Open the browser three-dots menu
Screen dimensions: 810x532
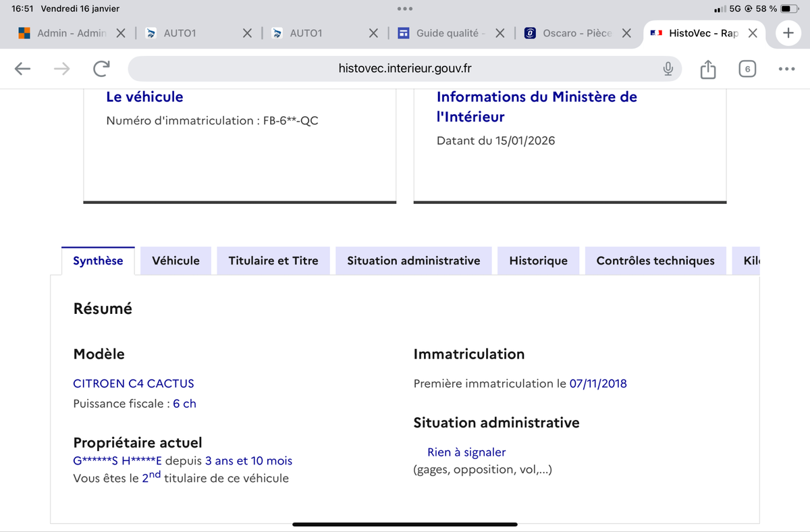pyautogui.click(x=786, y=69)
